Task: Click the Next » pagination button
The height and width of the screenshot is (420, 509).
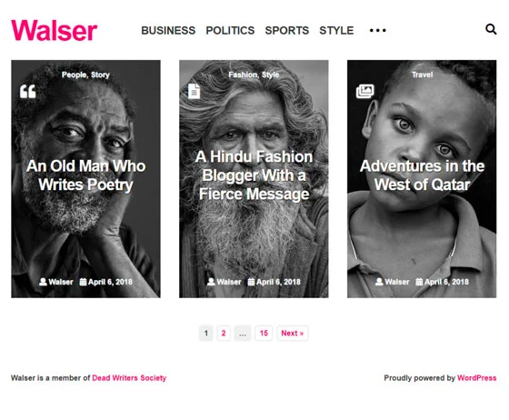Action: (x=293, y=333)
